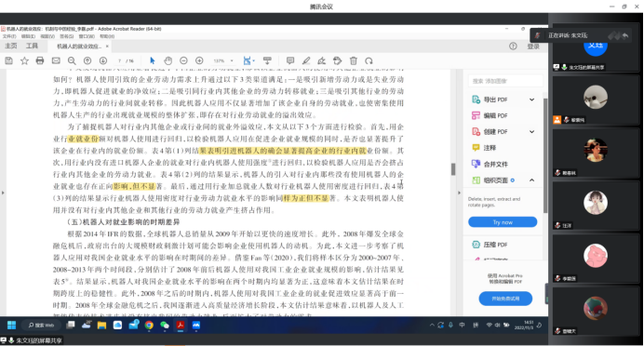Select the hand pan tool
The image size is (644, 346).
pyautogui.click(x=168, y=60)
